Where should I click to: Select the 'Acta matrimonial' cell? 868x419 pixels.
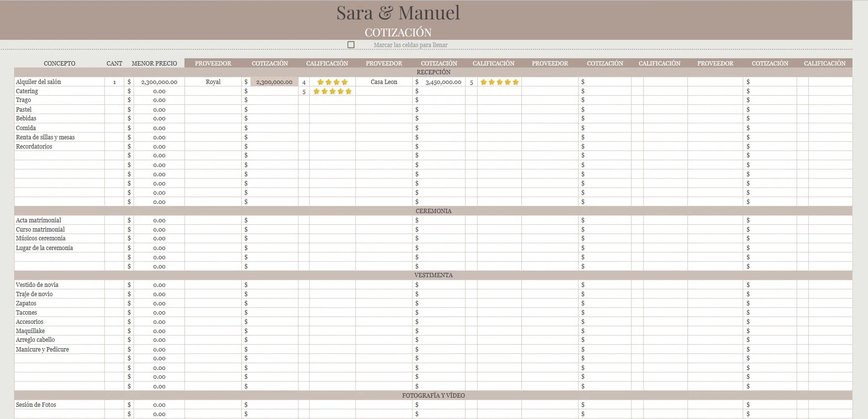(x=60, y=220)
